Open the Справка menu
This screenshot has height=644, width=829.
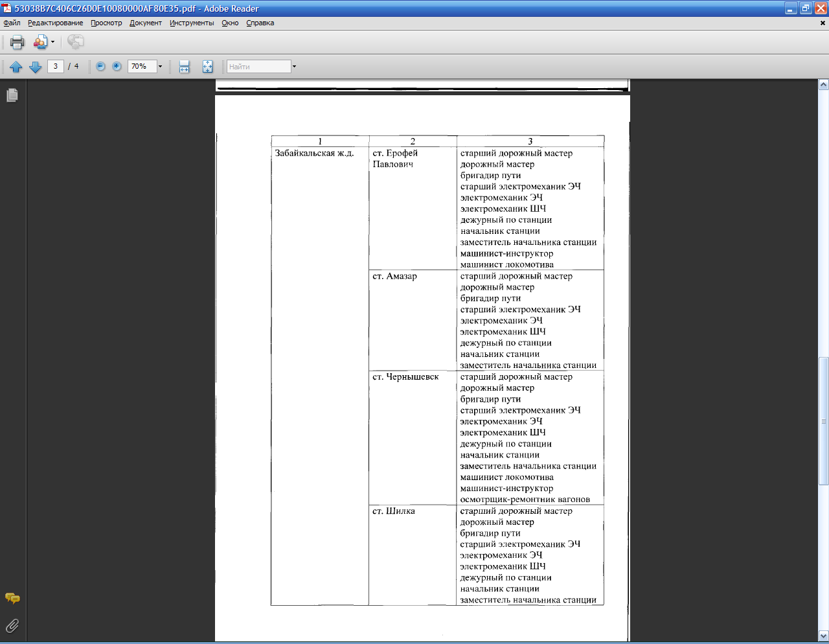pyautogui.click(x=260, y=23)
